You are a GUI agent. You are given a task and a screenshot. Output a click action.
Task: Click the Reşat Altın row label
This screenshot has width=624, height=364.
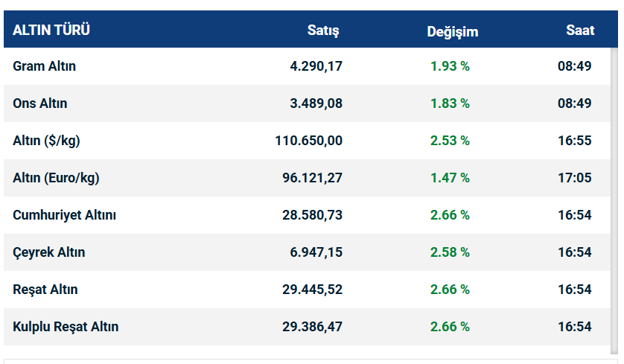(45, 290)
